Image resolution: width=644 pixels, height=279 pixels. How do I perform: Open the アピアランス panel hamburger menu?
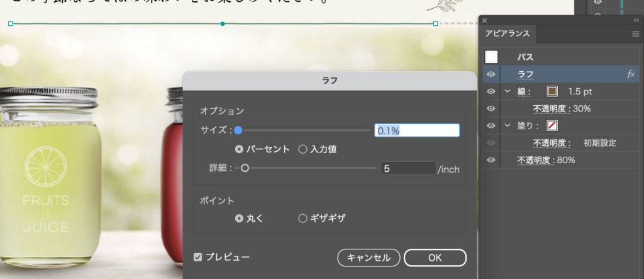(x=635, y=34)
